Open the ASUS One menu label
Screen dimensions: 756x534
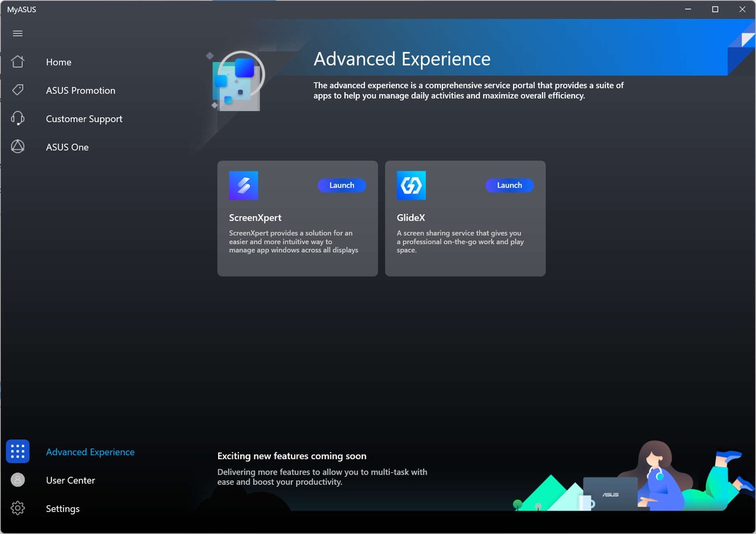67,148
